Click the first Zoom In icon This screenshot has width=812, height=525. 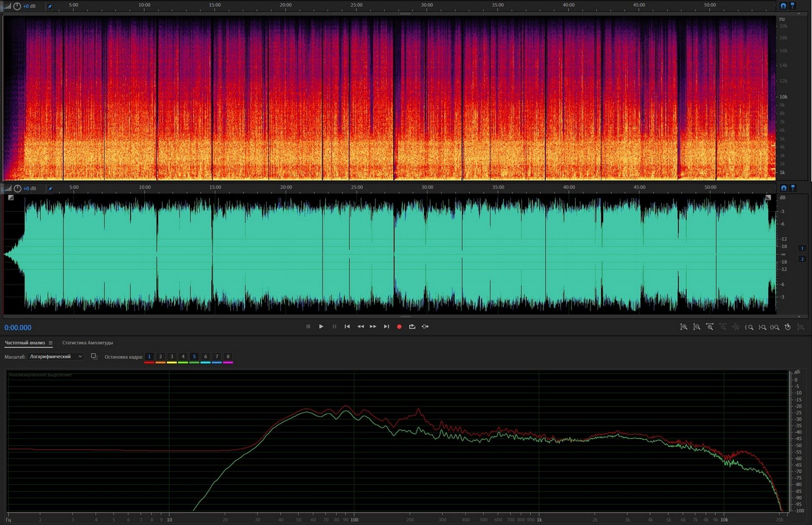(x=684, y=327)
